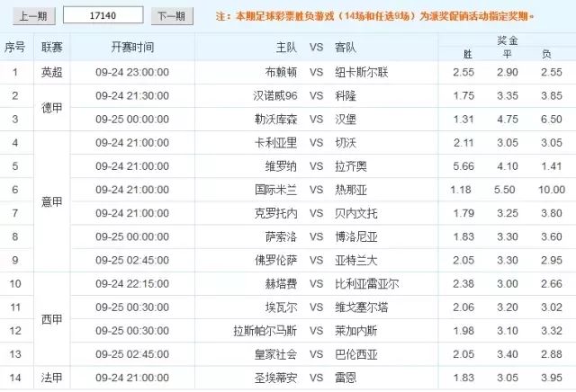Focus the issue number field showing 17140

point(103,15)
